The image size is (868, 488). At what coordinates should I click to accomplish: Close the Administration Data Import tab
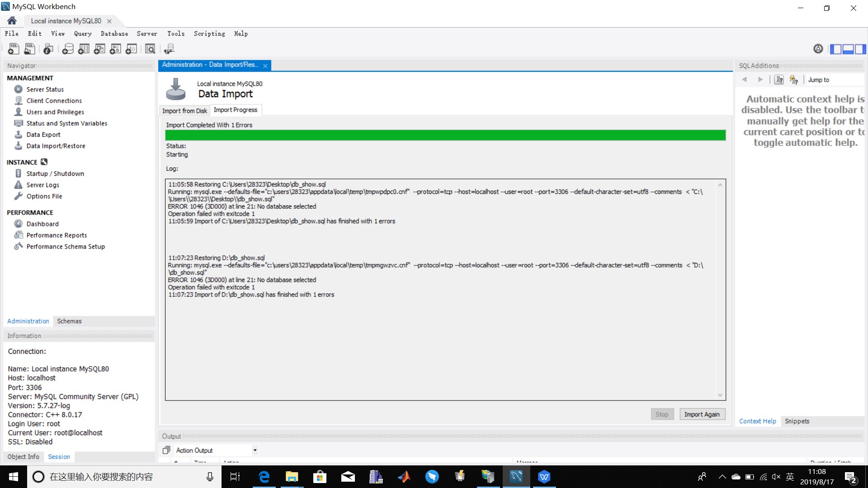265,66
